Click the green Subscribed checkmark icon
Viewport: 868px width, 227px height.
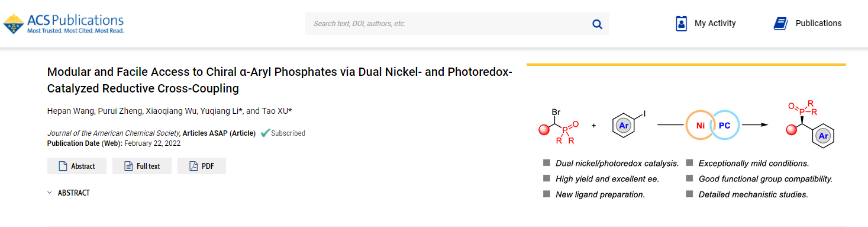265,133
